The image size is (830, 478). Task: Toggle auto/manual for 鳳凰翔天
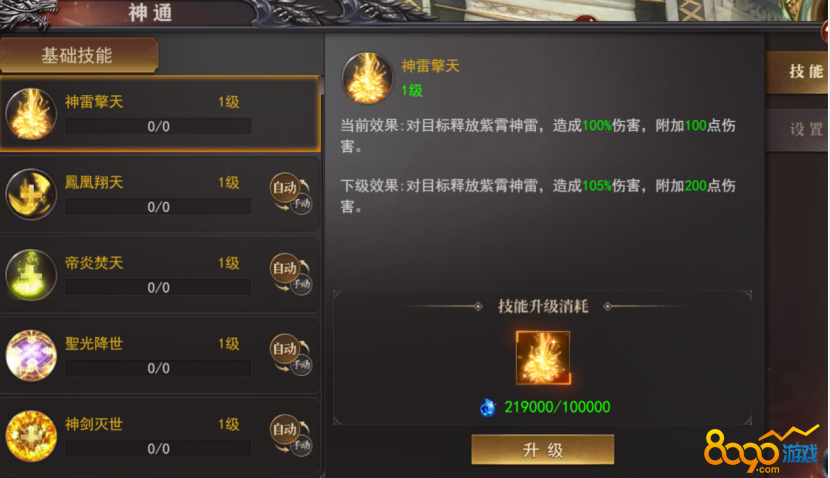click(x=291, y=194)
